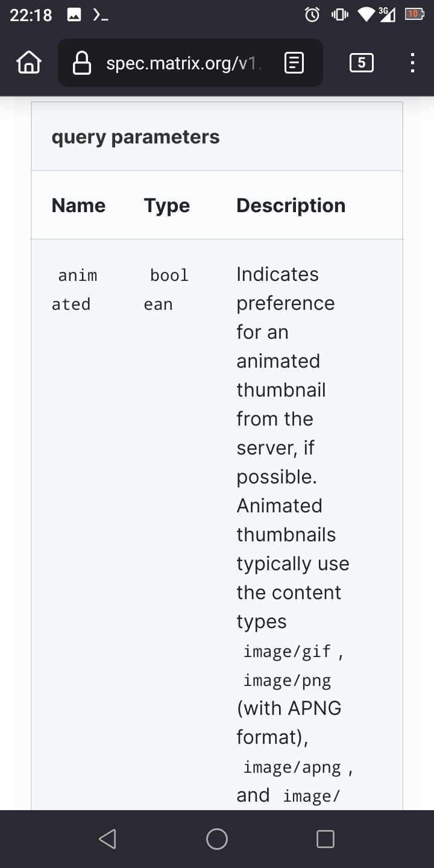Tap the image notification icon in status bar

click(74, 15)
